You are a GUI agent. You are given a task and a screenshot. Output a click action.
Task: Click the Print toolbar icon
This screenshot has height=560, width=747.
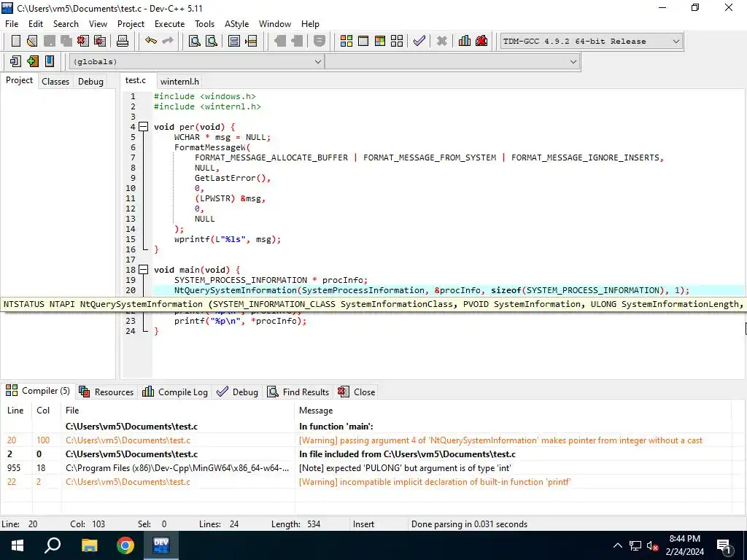[x=123, y=41]
